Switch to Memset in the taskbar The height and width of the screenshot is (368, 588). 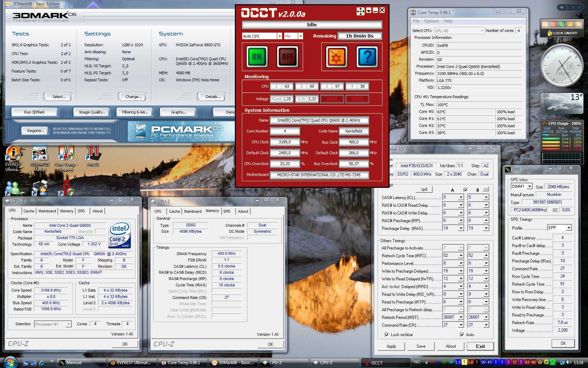81,363
